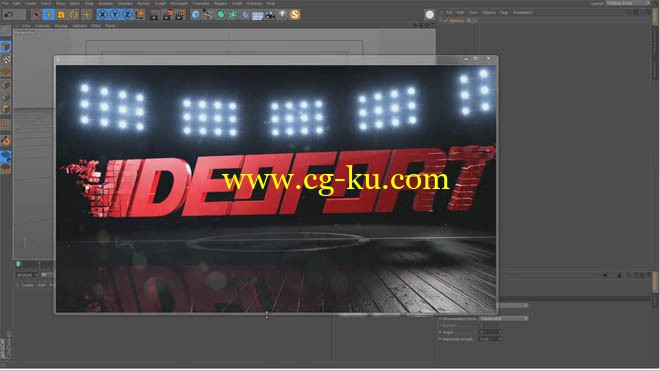Screen dimensions: 660x371
Task: Enable Axis mode in left toolbar
Action: [x=5, y=125]
